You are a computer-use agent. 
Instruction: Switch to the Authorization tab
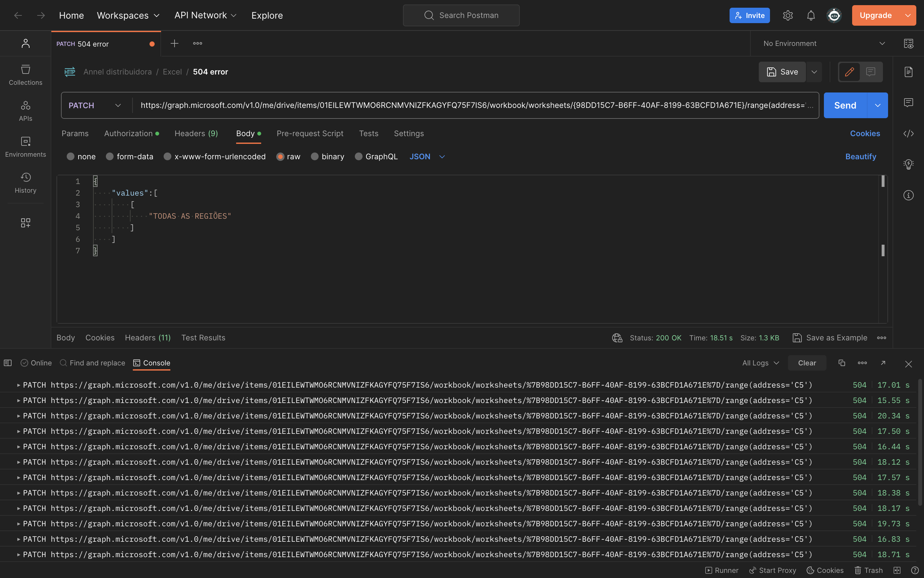click(132, 133)
